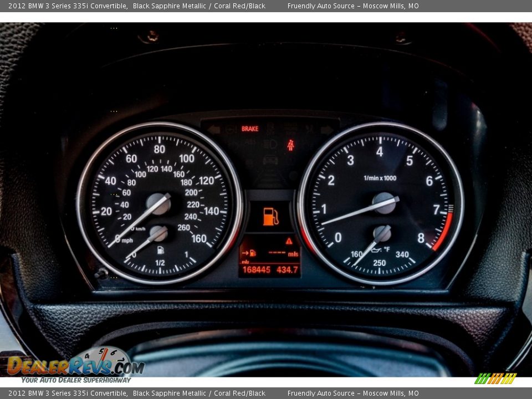532x399 pixels.
Task: Click the Fruendly Auto Source text at top
Action: point(353,6)
